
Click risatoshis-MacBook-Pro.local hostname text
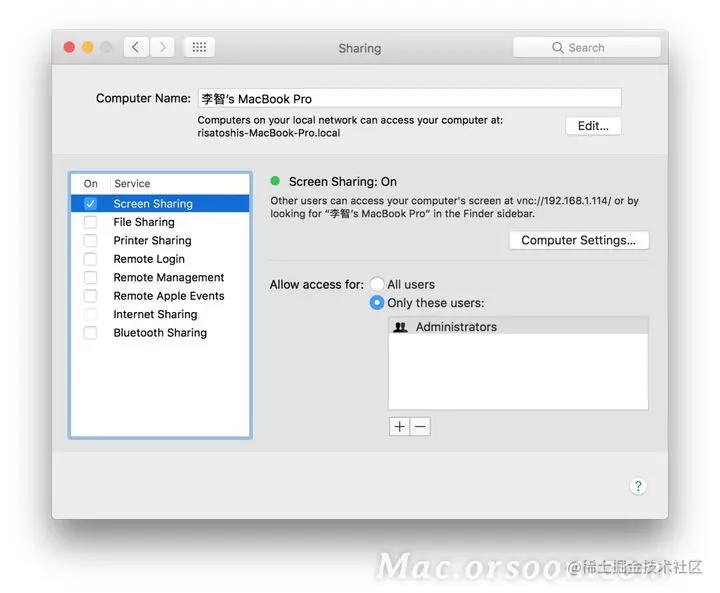(269, 133)
